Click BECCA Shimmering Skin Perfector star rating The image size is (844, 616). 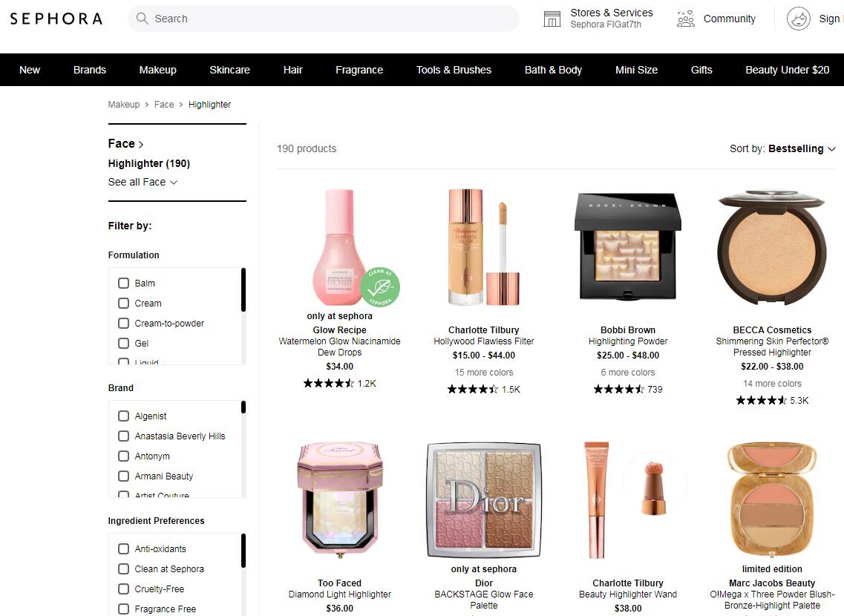[x=761, y=401]
